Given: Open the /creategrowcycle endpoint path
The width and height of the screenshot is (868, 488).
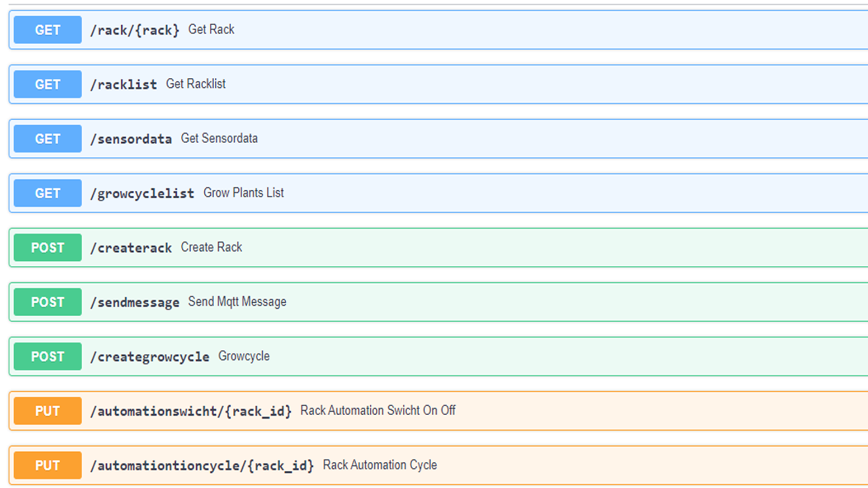Looking at the screenshot, I should 150,357.
